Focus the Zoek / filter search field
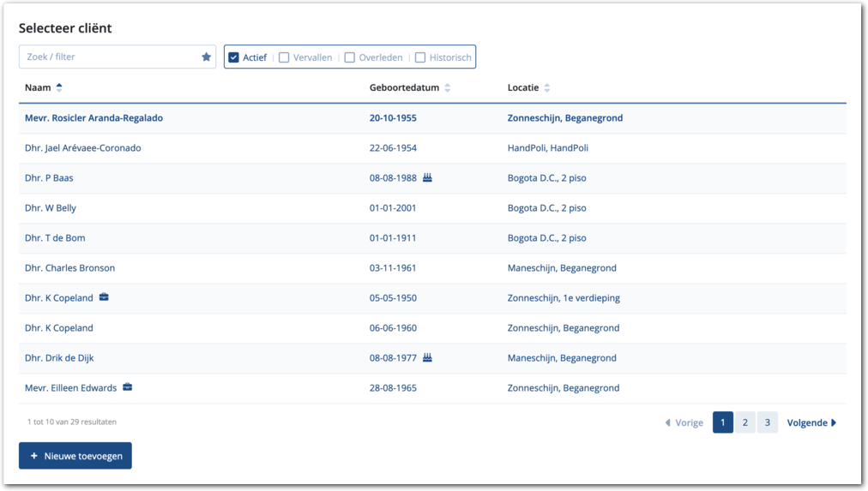The image size is (868, 491). point(110,57)
